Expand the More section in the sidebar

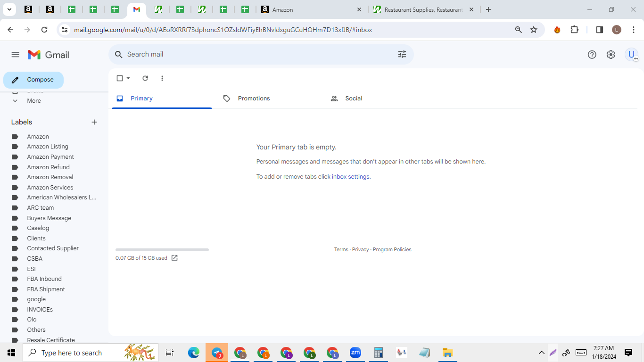click(x=34, y=101)
